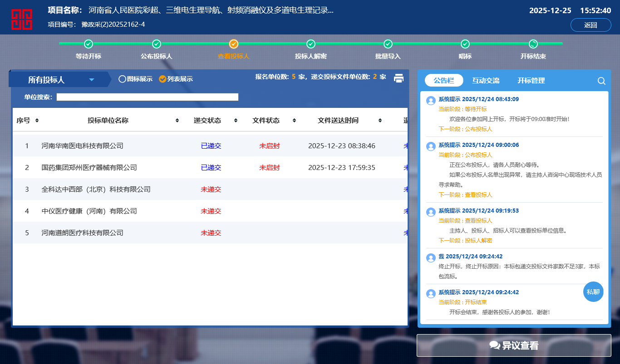Click the search magnifier in announcement panel
This screenshot has height=364, width=620.
[601, 81]
